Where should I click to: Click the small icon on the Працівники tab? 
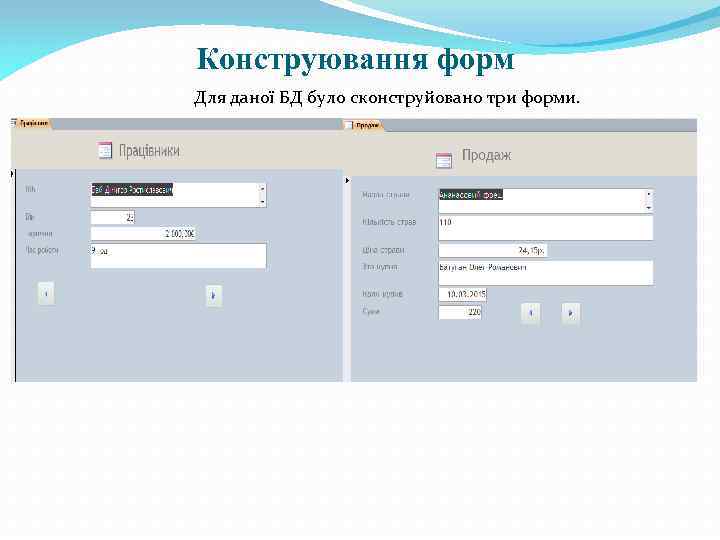[14, 123]
